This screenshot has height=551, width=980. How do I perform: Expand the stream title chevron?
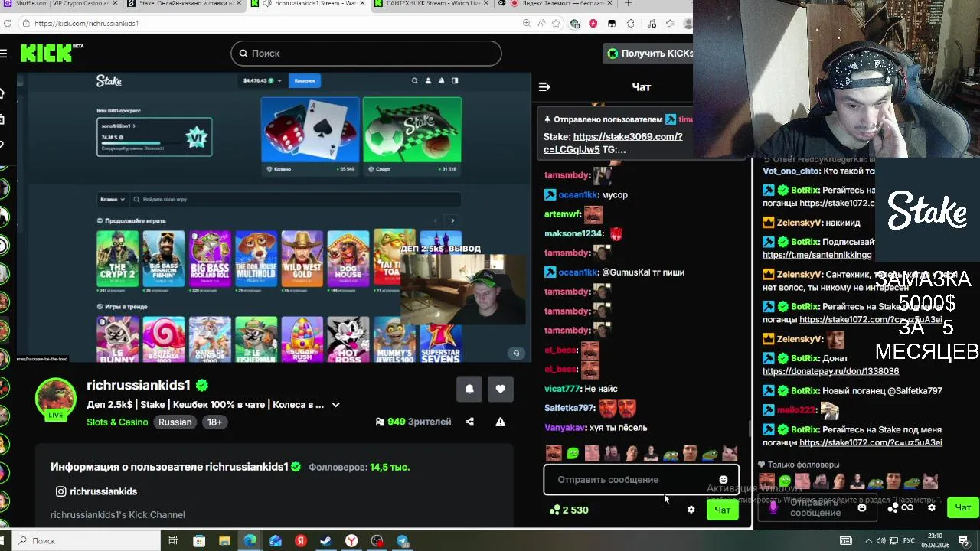335,405
